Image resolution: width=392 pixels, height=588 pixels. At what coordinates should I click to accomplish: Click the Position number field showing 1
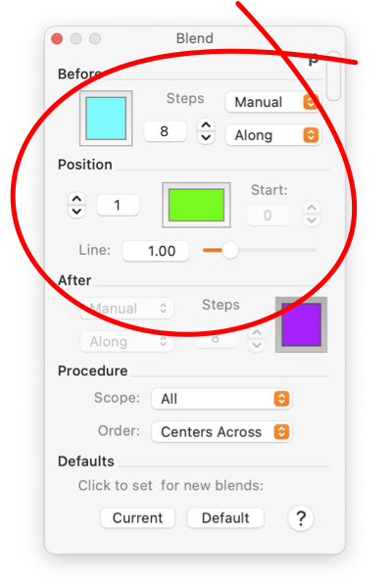click(118, 205)
